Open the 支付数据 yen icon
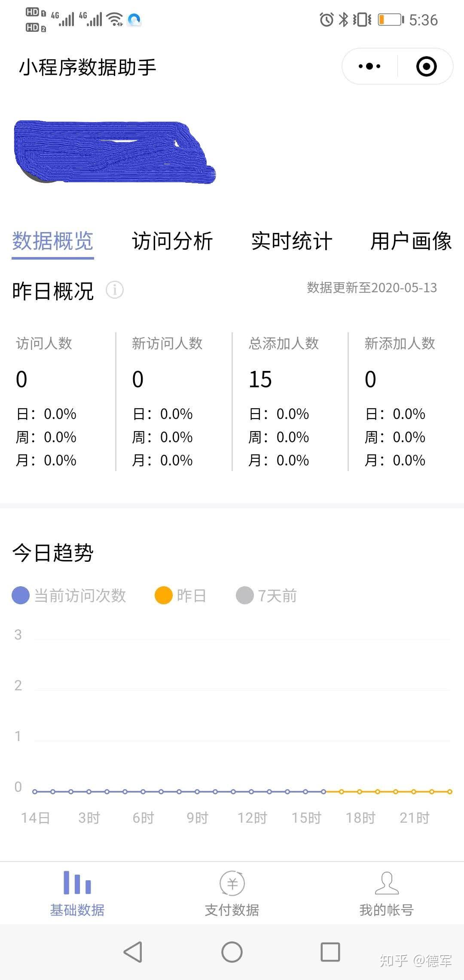 pyautogui.click(x=232, y=883)
